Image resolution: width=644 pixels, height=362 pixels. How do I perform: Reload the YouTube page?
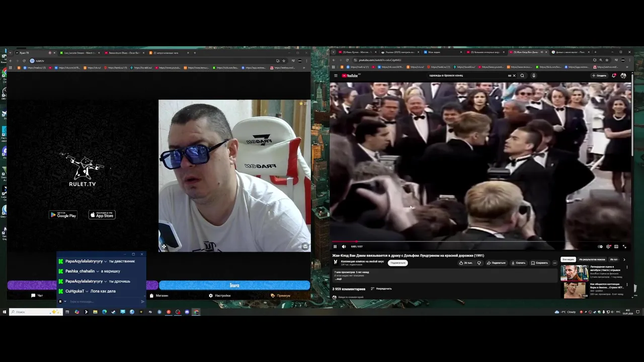[347, 60]
